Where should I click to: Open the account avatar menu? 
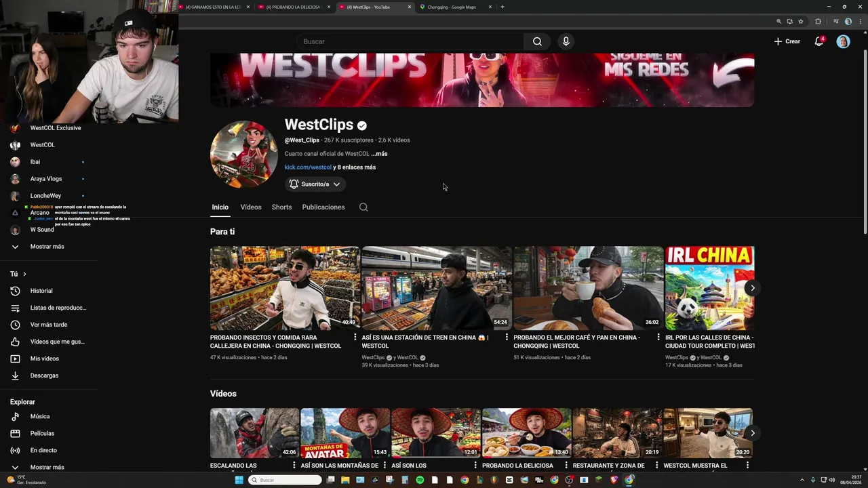[843, 41]
